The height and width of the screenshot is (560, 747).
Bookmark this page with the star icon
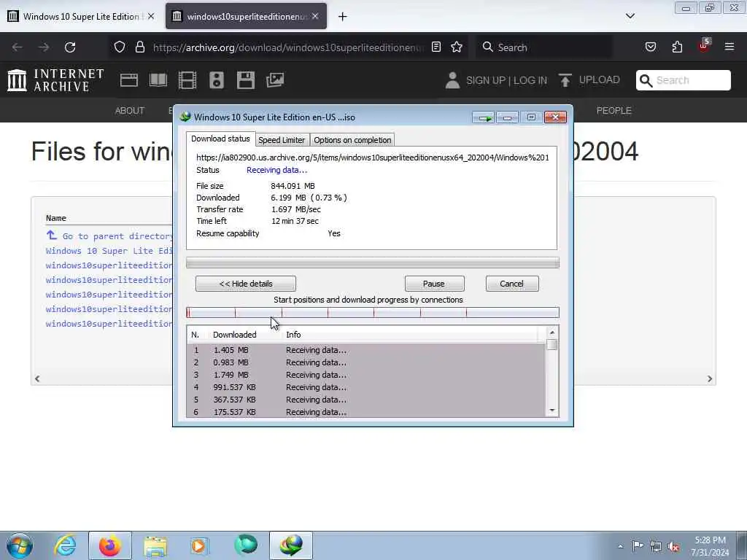pos(457,47)
